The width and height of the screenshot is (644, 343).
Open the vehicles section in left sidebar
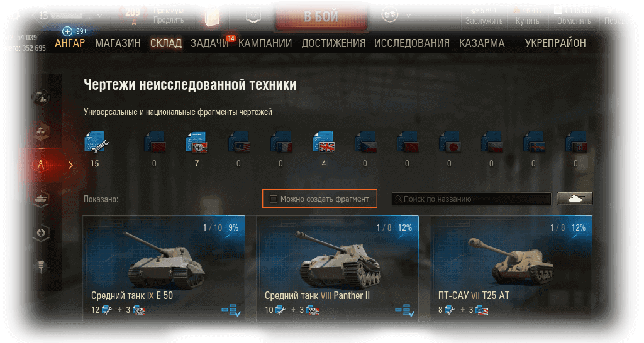coord(41,199)
